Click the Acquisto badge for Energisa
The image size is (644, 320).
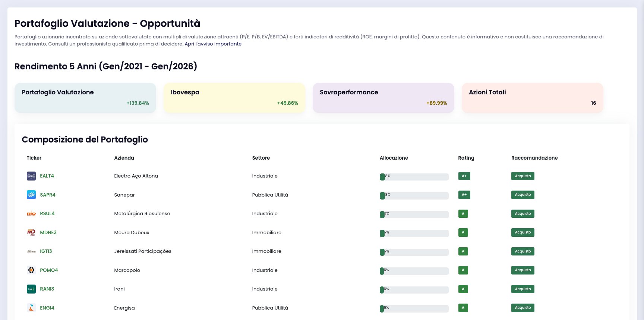(x=523, y=308)
